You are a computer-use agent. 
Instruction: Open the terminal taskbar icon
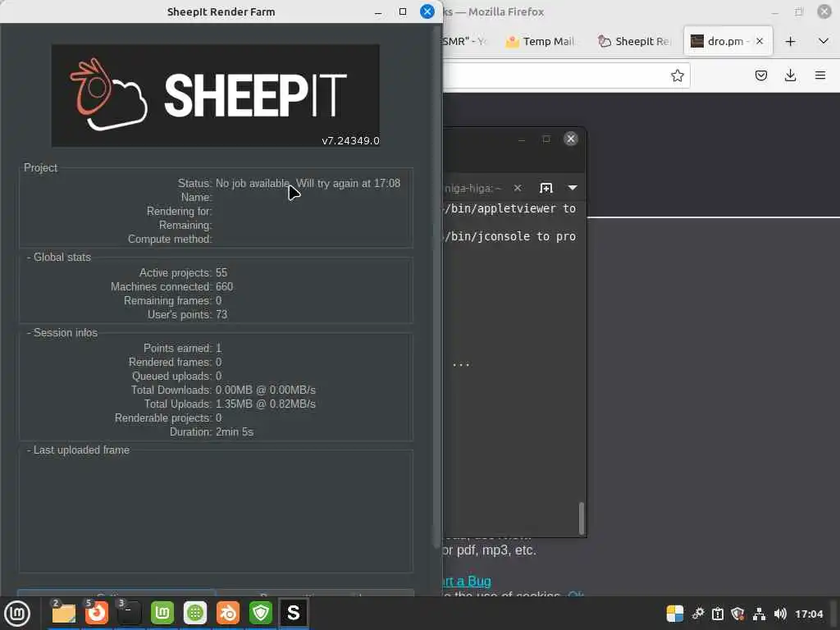[129, 613]
